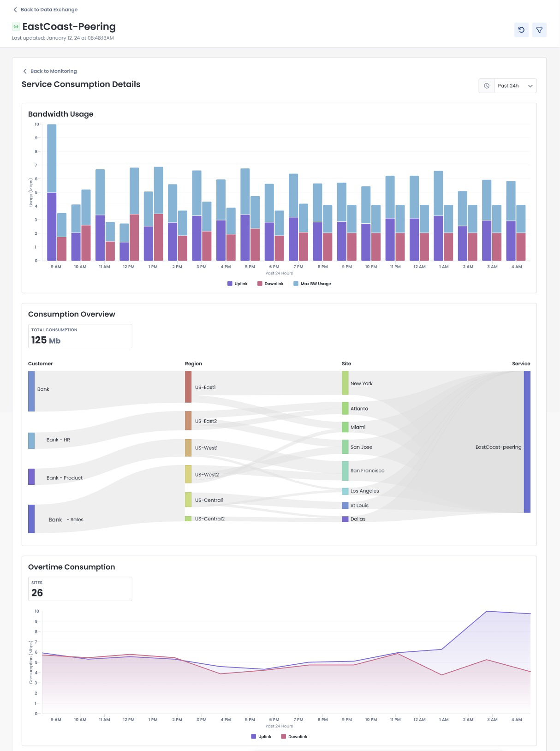Click the chevron beside Back to Monitoring

coord(25,71)
